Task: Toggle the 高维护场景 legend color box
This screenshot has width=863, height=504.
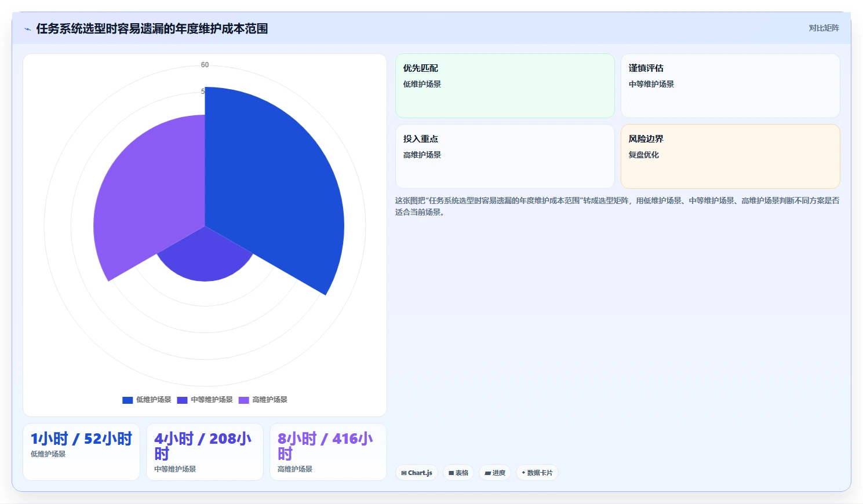Action: [x=243, y=400]
